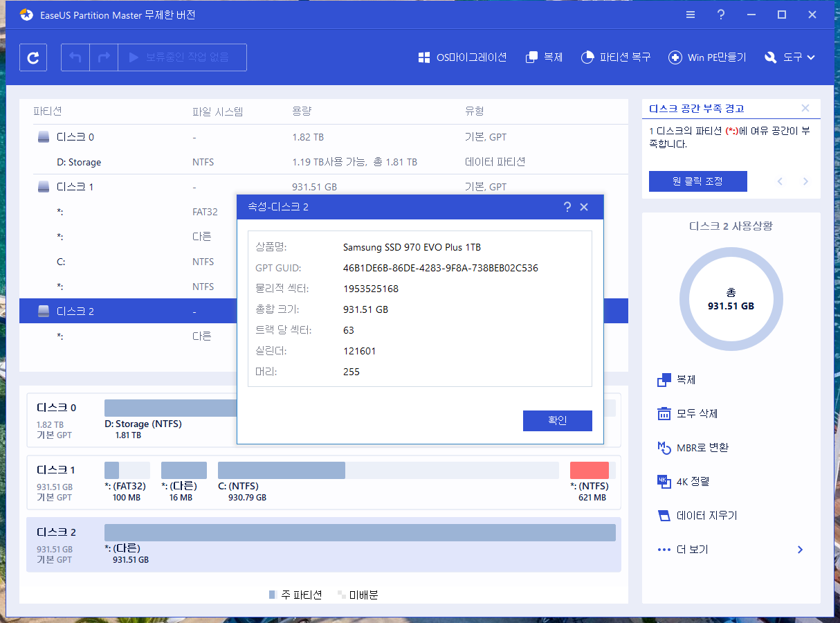Click 디스크 공간 부족 경고 title
The image size is (840, 623).
[697, 109]
